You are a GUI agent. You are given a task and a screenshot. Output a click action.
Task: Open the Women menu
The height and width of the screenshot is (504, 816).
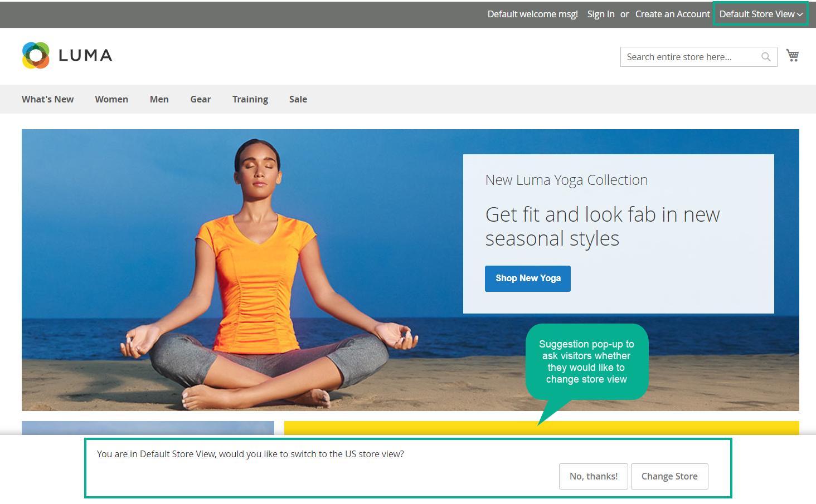[111, 99]
